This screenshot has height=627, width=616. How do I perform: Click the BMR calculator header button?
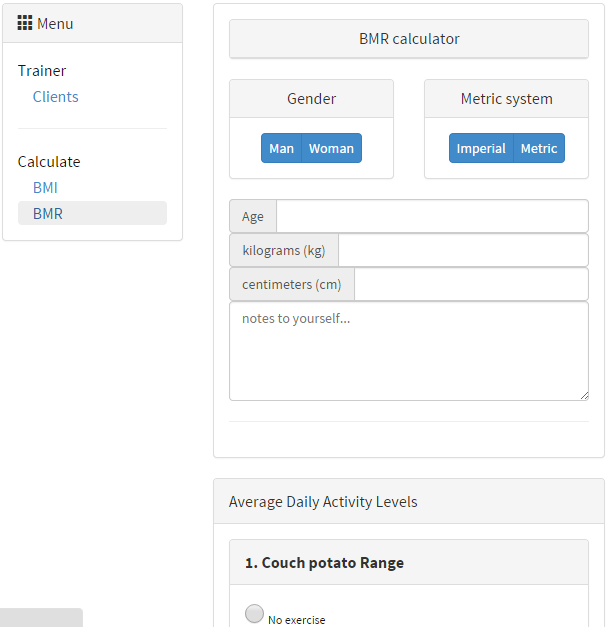(x=409, y=39)
